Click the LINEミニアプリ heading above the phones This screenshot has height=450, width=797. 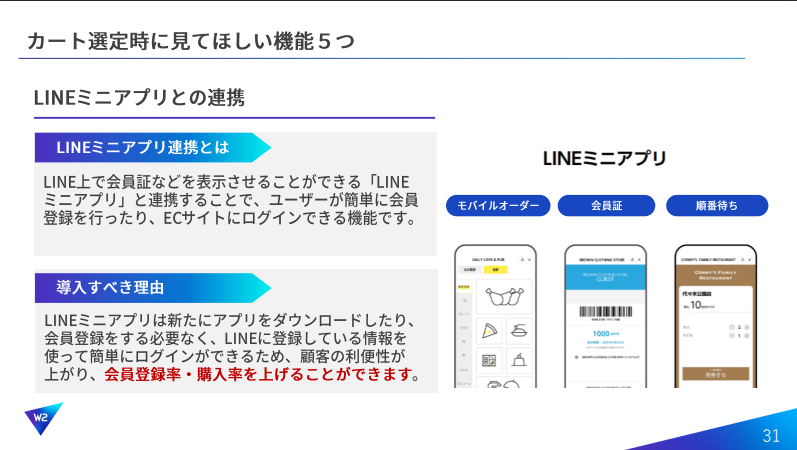point(604,158)
